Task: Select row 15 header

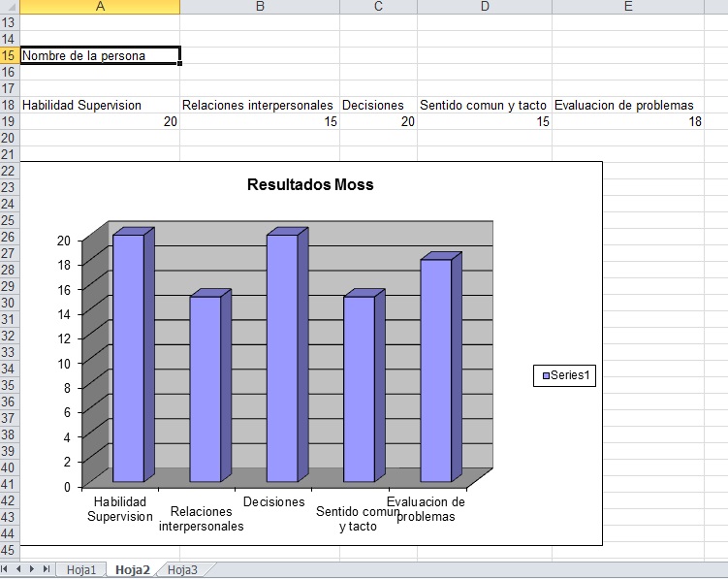Action: pos(9,55)
